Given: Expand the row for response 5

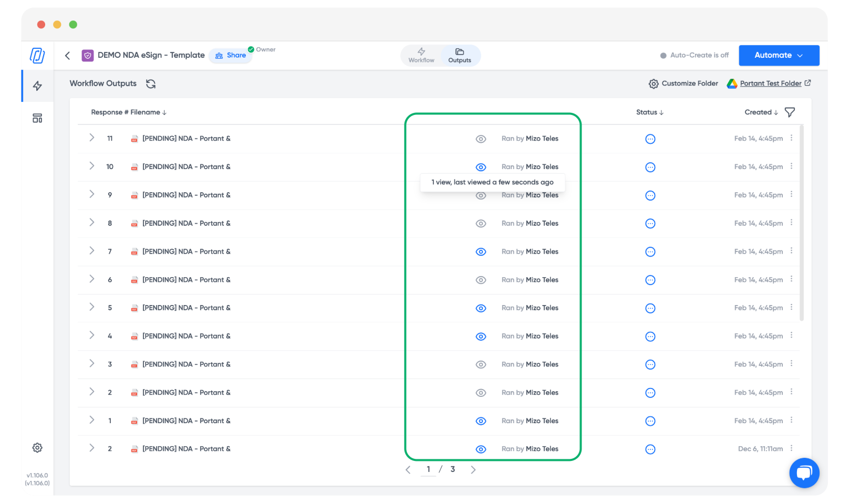Looking at the screenshot, I should point(92,307).
